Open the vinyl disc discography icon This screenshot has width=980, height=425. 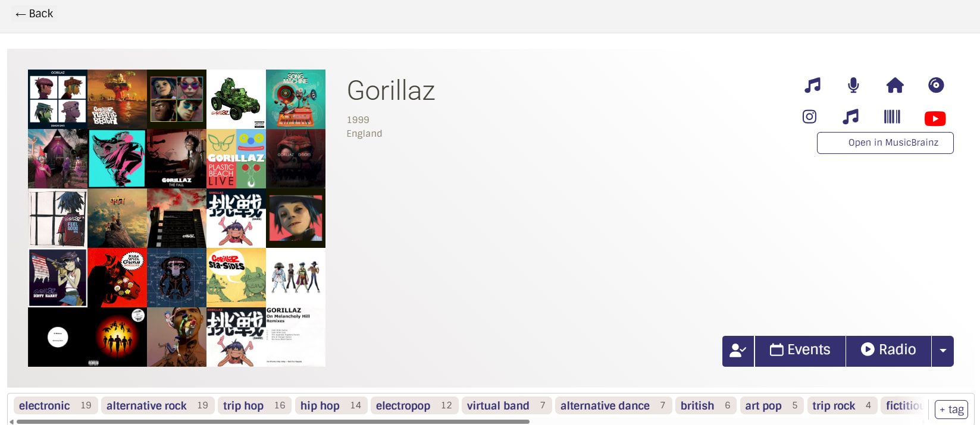click(935, 86)
